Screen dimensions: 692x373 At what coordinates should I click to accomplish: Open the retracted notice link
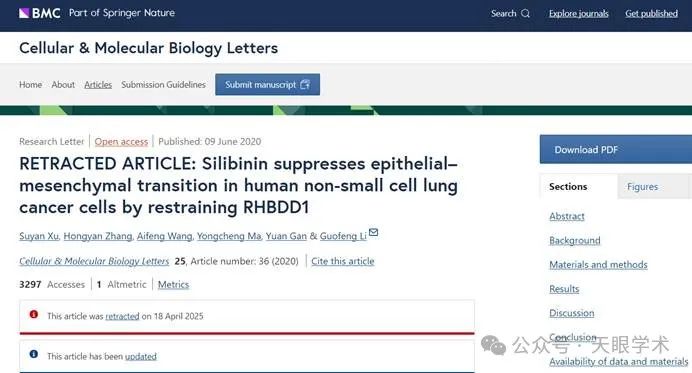point(122,316)
